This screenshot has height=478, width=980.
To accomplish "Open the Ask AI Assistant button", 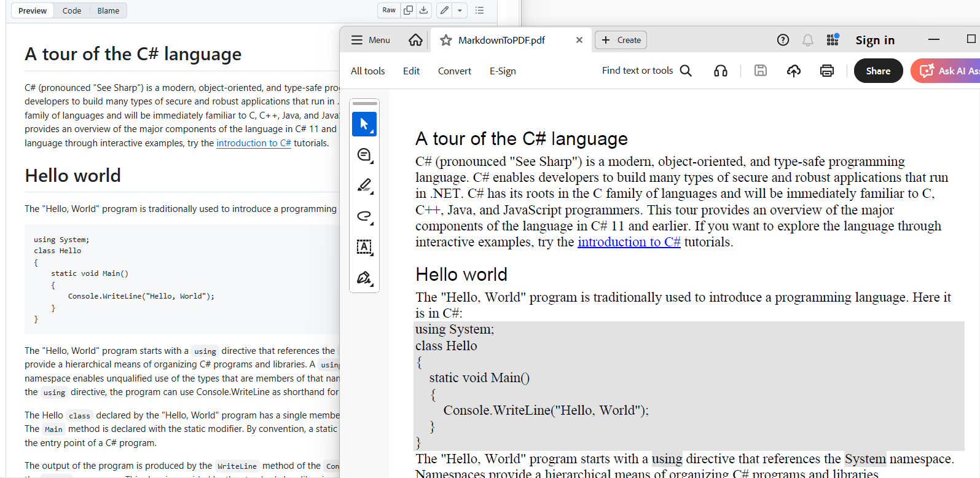I will pos(946,71).
